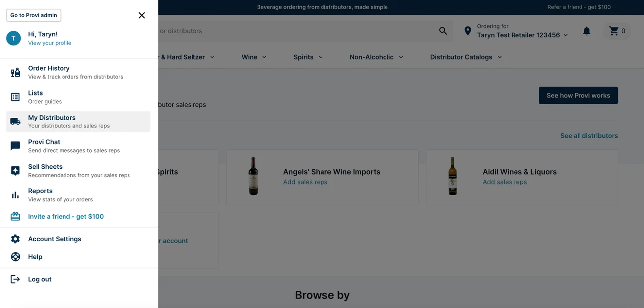
Task: Click the Sell Sheets bookmark icon
Action: (x=15, y=170)
